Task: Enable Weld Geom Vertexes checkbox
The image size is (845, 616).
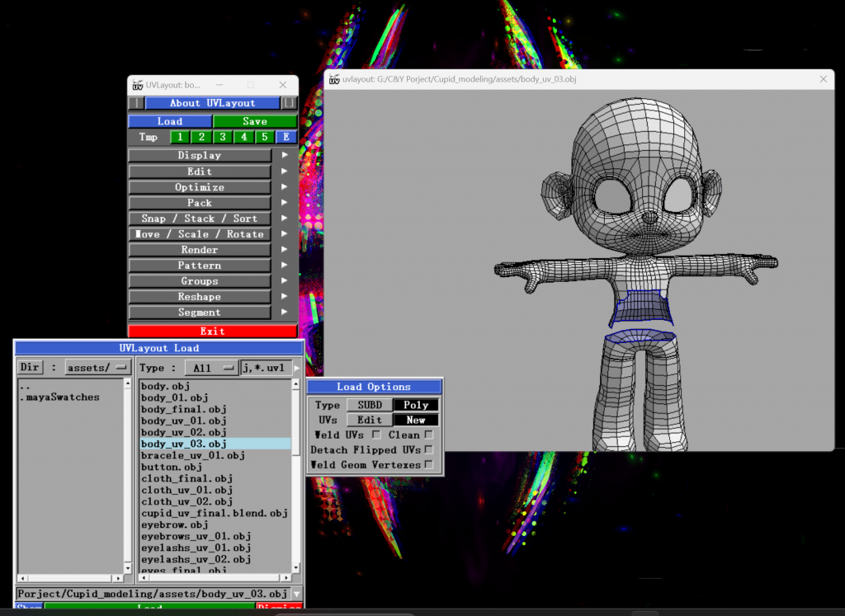Action: (x=429, y=464)
